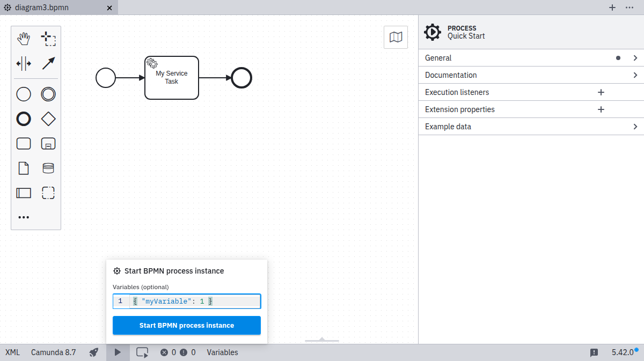Click the deploy rocket icon in the status bar
This screenshot has height=361, width=644.
93,352
